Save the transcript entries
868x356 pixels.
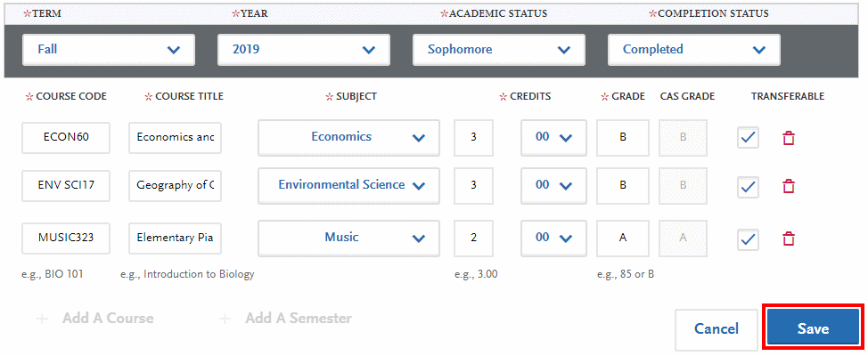(x=813, y=328)
